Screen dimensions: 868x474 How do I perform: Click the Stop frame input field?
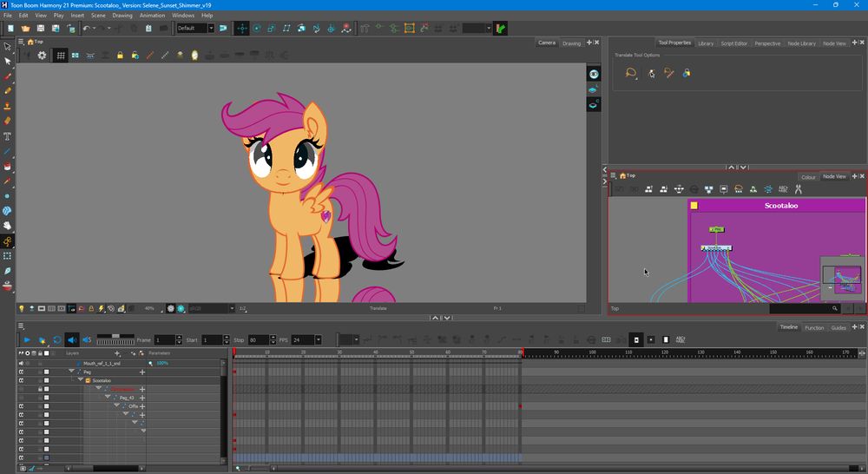click(257, 339)
